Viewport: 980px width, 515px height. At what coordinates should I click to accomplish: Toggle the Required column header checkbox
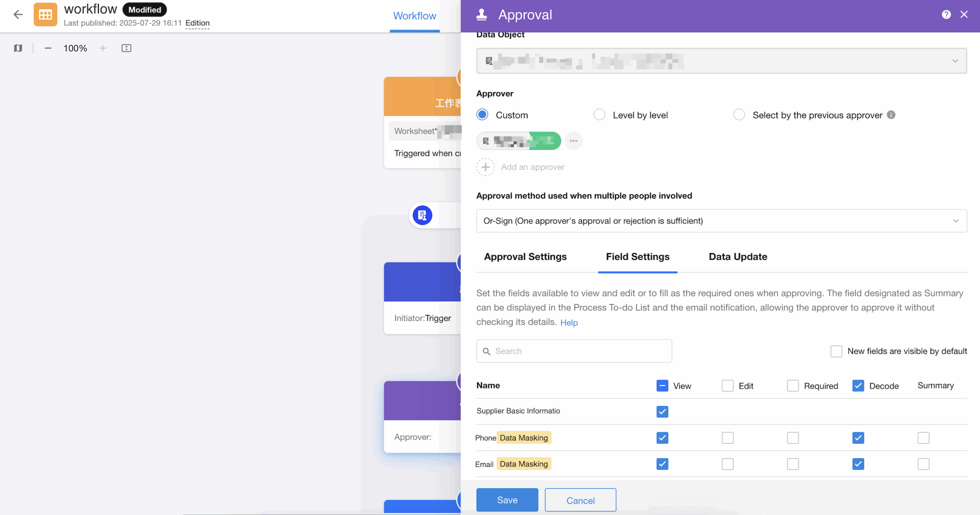click(x=793, y=386)
